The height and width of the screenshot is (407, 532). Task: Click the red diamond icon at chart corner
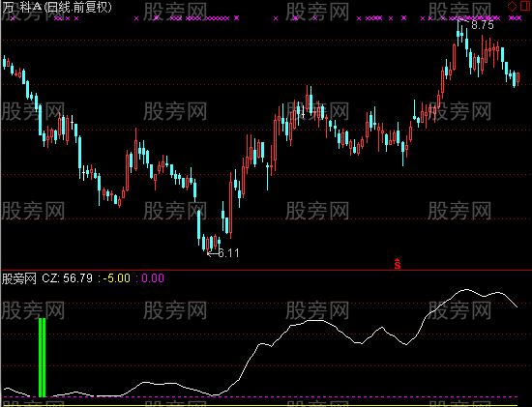[512, 6]
